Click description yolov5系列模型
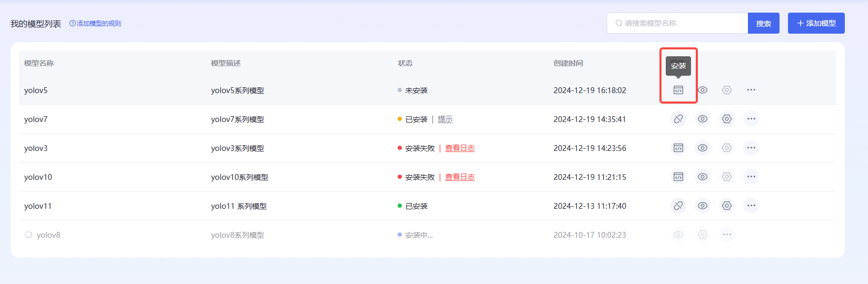Image resolution: width=868 pixels, height=284 pixels. (238, 90)
